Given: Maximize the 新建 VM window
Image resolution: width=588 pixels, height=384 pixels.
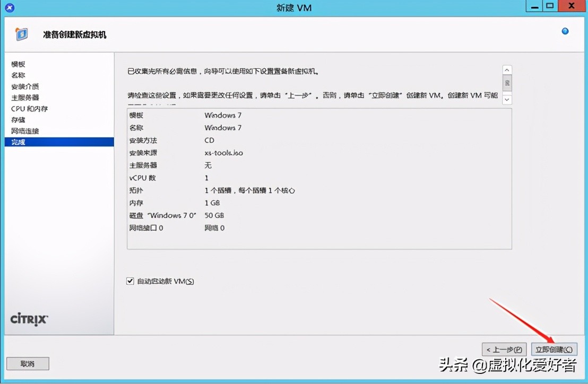Looking at the screenshot, I should tap(550, 6).
